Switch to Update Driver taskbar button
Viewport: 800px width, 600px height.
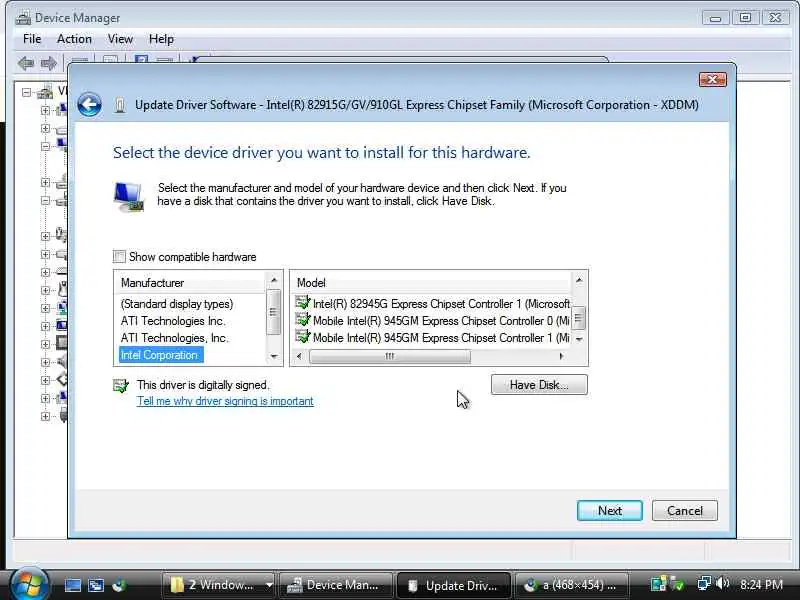[x=453, y=585]
